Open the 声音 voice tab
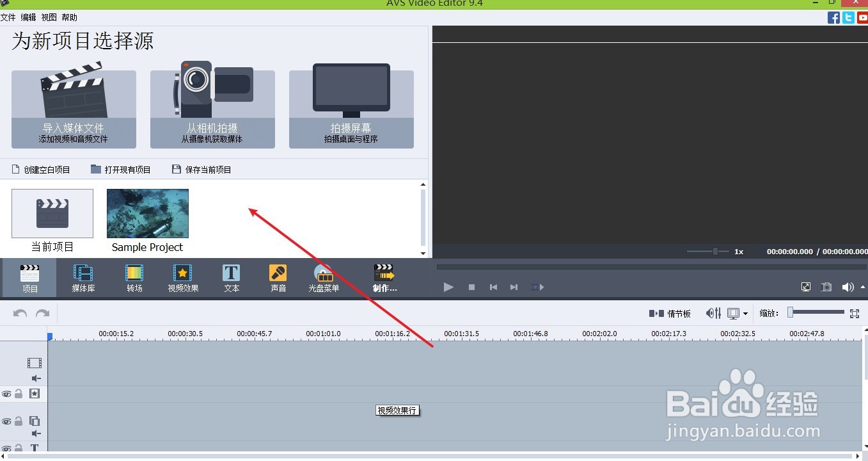Viewport: 868px width, 461px height. (278, 278)
